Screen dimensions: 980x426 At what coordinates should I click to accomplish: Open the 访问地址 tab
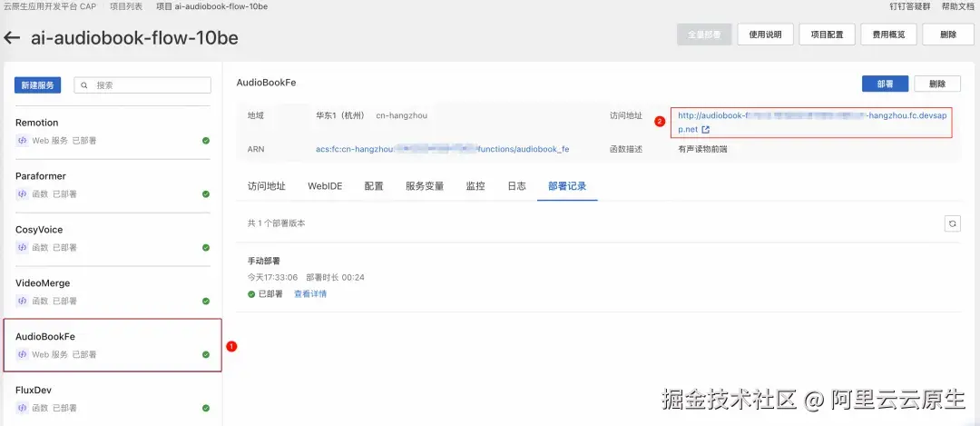[266, 186]
